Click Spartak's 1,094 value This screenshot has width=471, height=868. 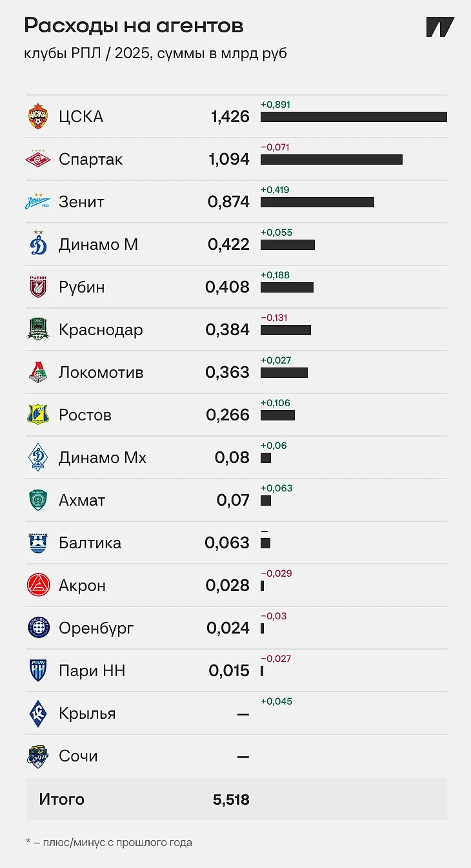point(229,160)
